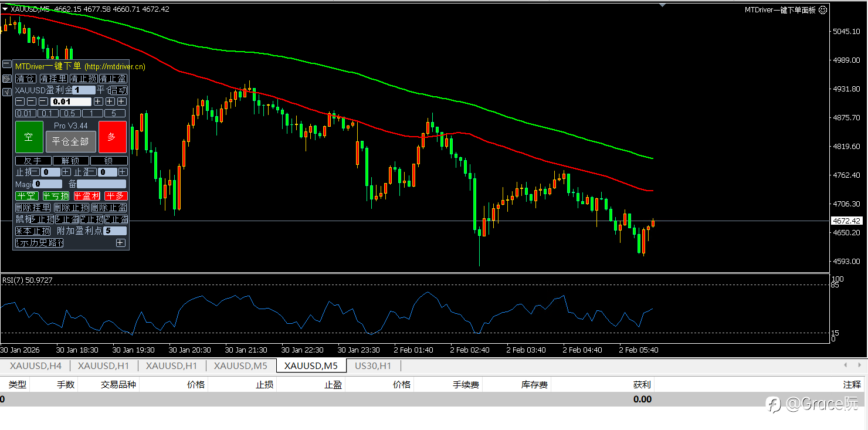Collapse MTDriver panel with minus icon

coord(7,64)
